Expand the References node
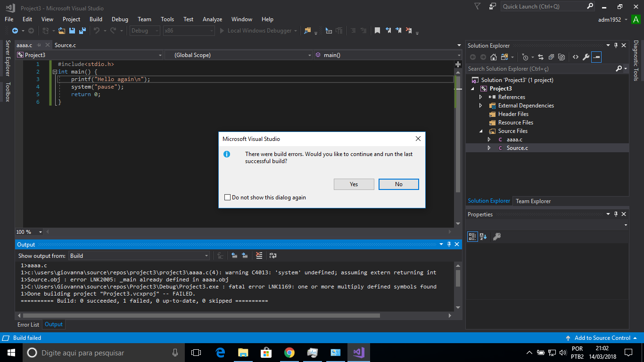The width and height of the screenshot is (644, 362). (x=481, y=97)
